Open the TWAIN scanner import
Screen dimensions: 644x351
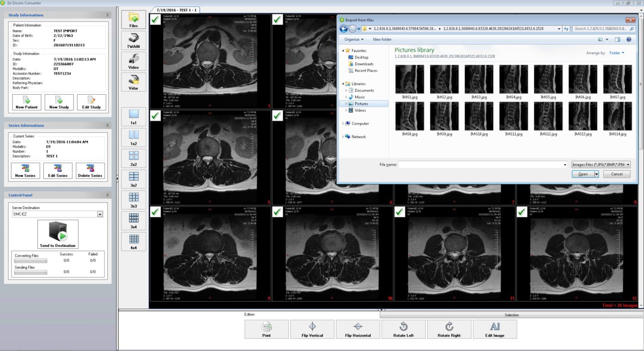coord(133,40)
